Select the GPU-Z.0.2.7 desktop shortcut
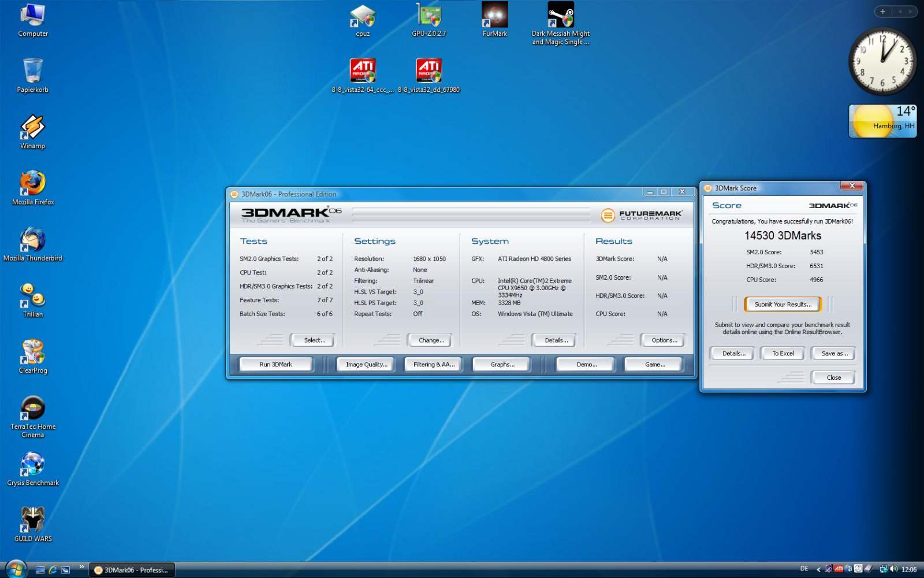The width and height of the screenshot is (924, 578). pyautogui.click(x=429, y=20)
